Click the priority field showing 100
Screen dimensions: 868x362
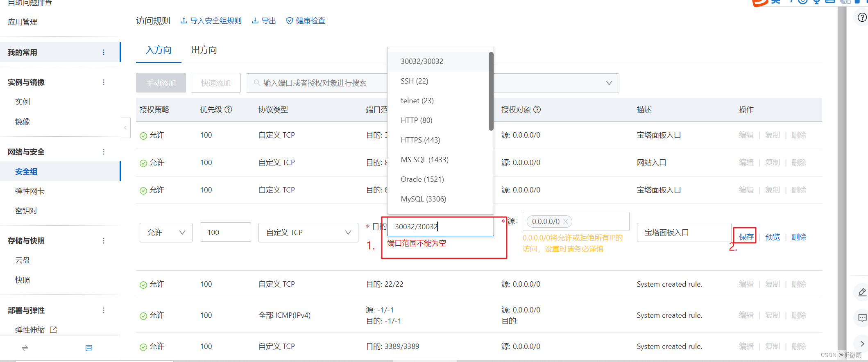(x=225, y=232)
